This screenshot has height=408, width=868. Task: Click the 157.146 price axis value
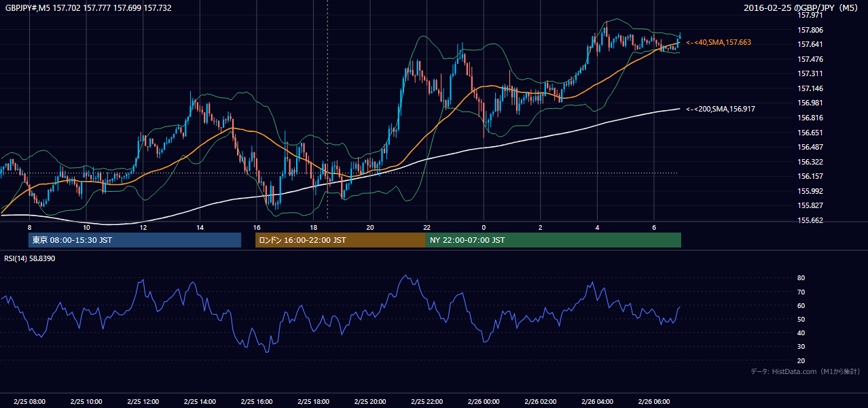(x=810, y=88)
